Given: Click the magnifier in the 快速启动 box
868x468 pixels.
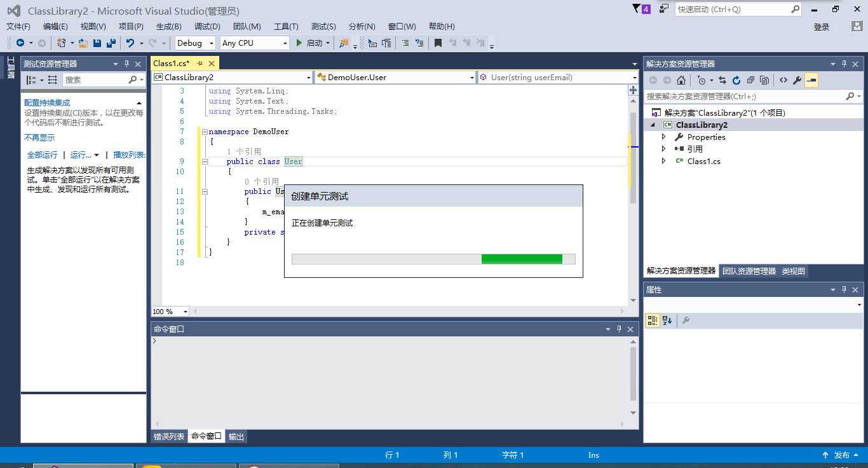Looking at the screenshot, I should click(796, 9).
